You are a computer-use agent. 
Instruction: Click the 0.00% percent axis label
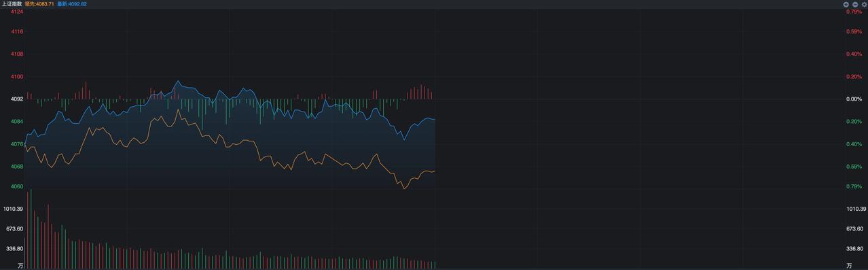[854, 99]
